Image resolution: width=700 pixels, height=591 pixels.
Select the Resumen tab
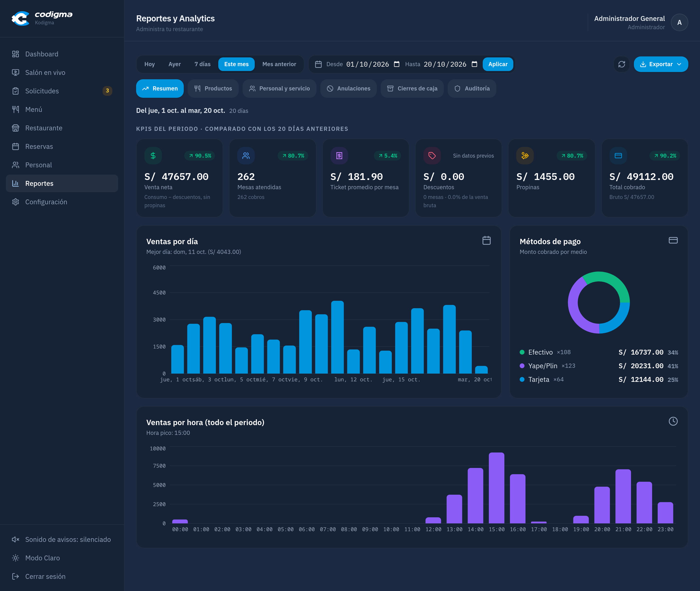coord(160,89)
